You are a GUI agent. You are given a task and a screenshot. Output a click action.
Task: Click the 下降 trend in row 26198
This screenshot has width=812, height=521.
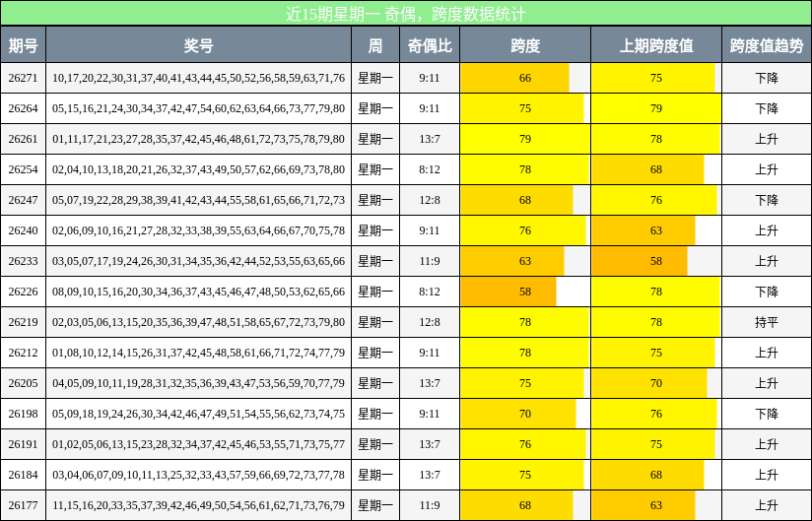767,414
